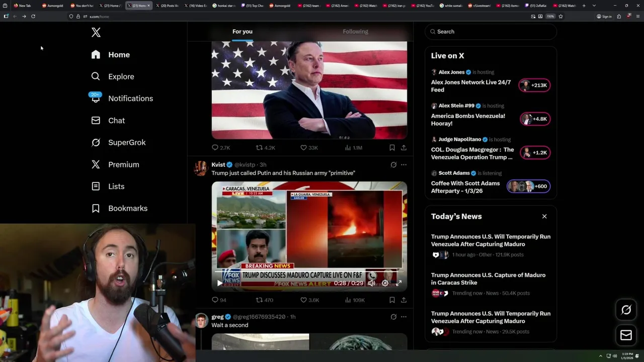Show hidden system tray icons
This screenshot has width=644, height=362.
[x=600, y=356]
